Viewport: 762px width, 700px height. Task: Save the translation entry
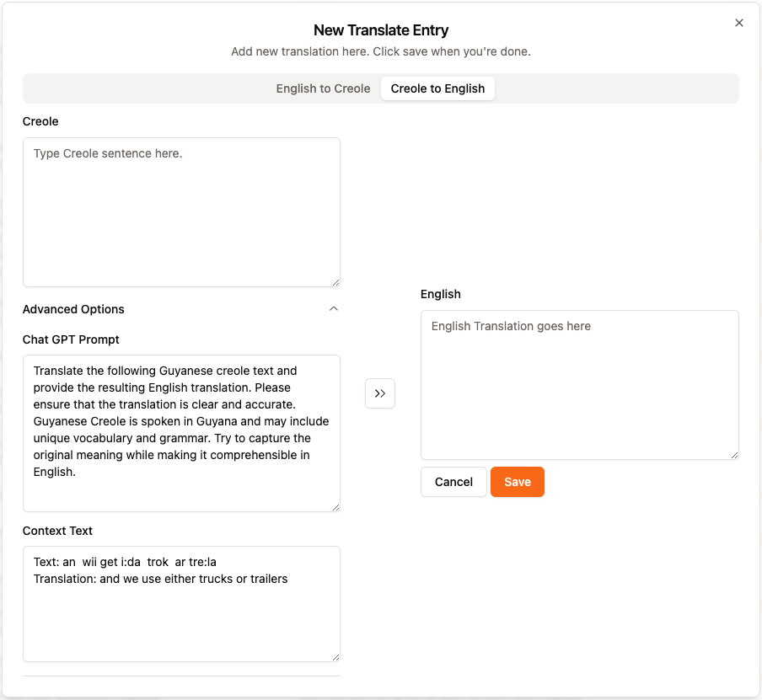(x=518, y=482)
